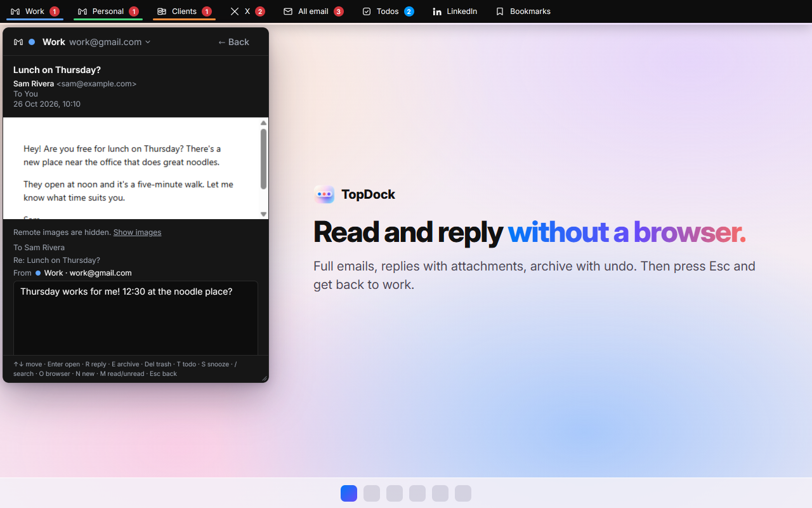Image resolution: width=812 pixels, height=508 pixels.
Task: Click the Bookmarks icon
Action: click(500, 11)
